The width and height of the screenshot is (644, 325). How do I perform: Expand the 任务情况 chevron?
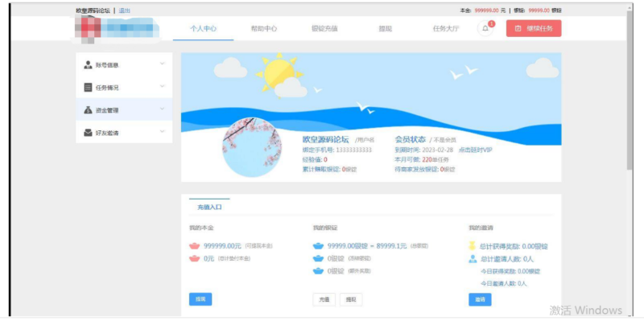tap(163, 86)
